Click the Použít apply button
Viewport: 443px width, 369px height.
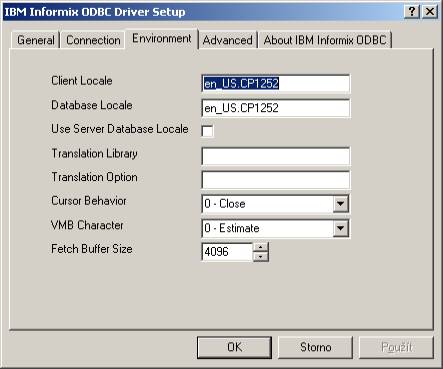(x=396, y=347)
